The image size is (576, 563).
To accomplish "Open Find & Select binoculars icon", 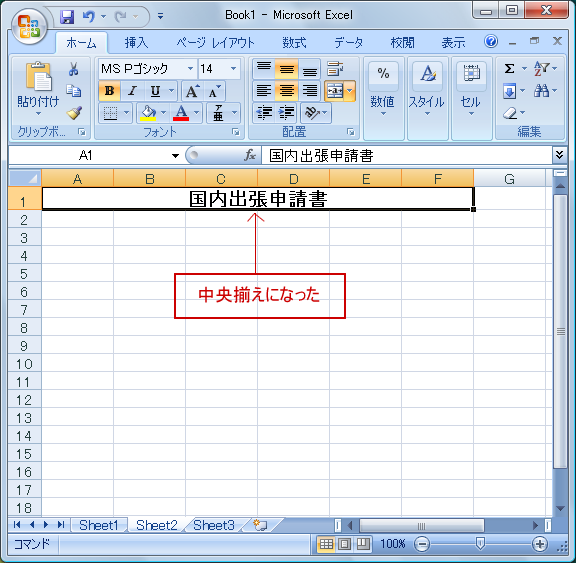I will pyautogui.click(x=541, y=90).
